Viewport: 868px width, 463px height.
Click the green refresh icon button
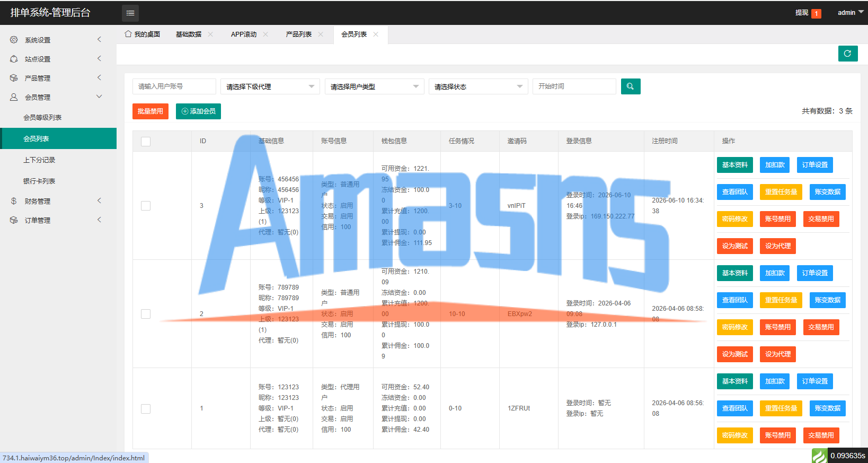pyautogui.click(x=848, y=54)
